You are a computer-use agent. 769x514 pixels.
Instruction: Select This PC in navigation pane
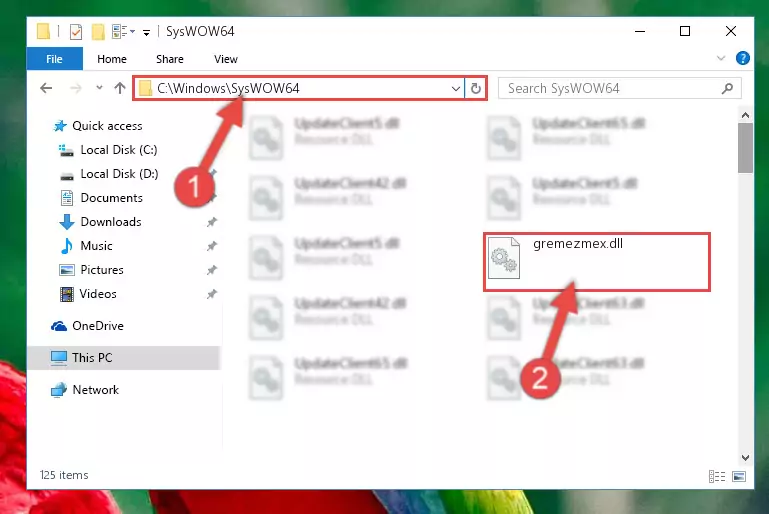pos(124,358)
